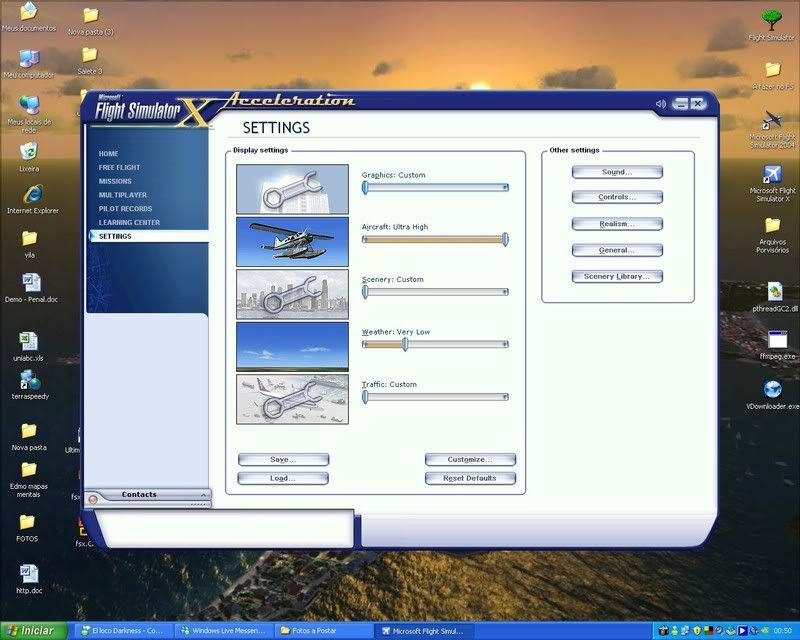Select the Nova pasta (3) folder icon

point(90,15)
